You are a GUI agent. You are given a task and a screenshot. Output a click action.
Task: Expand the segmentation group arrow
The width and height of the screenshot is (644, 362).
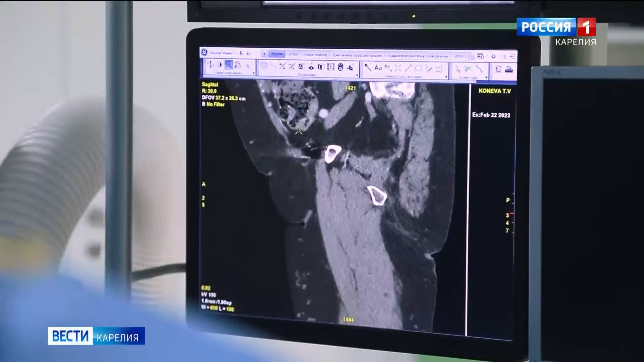486,77
